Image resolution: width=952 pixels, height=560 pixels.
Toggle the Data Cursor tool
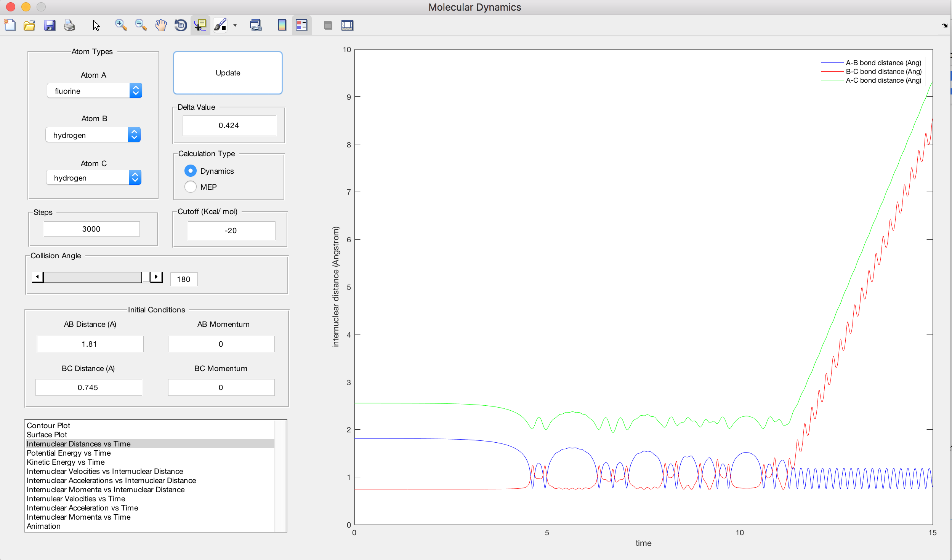200,26
